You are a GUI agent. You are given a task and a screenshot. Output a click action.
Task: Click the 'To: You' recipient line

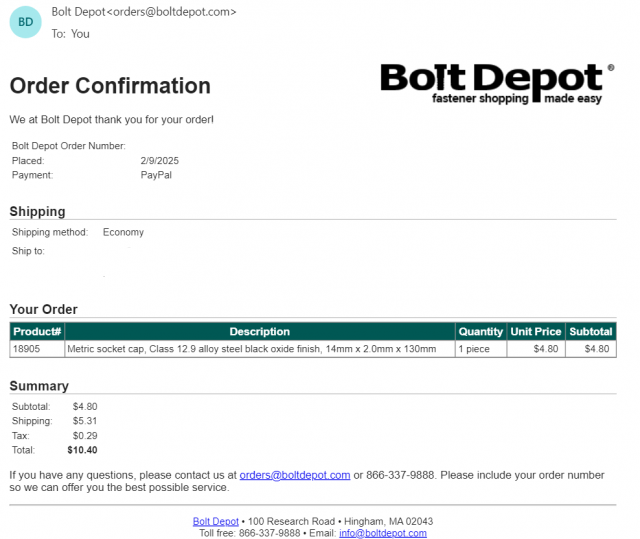[71, 34]
